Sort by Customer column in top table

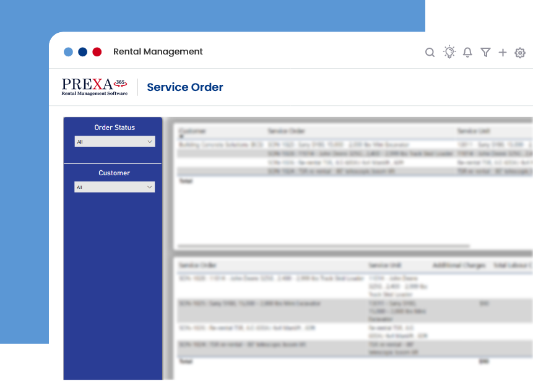192,131
